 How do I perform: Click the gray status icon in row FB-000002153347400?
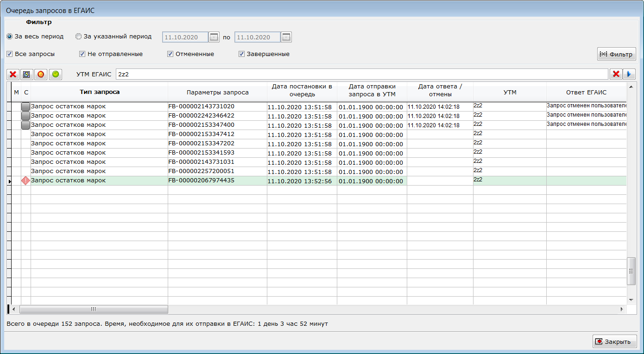point(26,125)
